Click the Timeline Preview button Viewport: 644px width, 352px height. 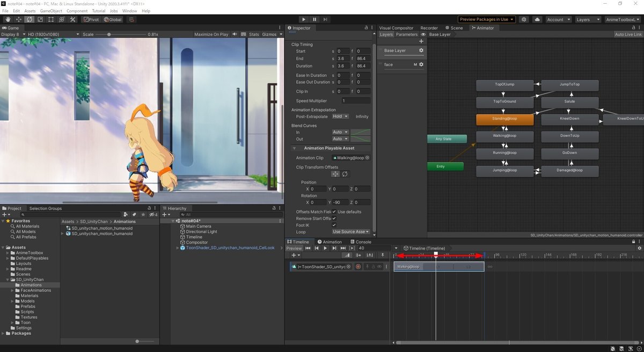pos(294,248)
